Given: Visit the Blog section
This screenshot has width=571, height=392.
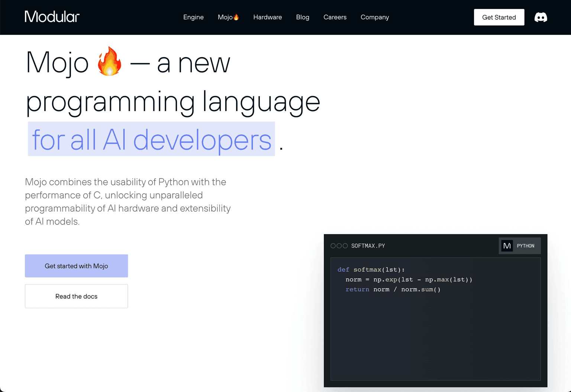Looking at the screenshot, I should (303, 17).
